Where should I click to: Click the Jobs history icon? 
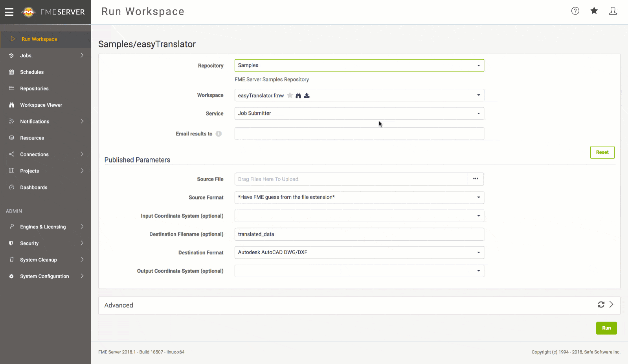click(11, 55)
